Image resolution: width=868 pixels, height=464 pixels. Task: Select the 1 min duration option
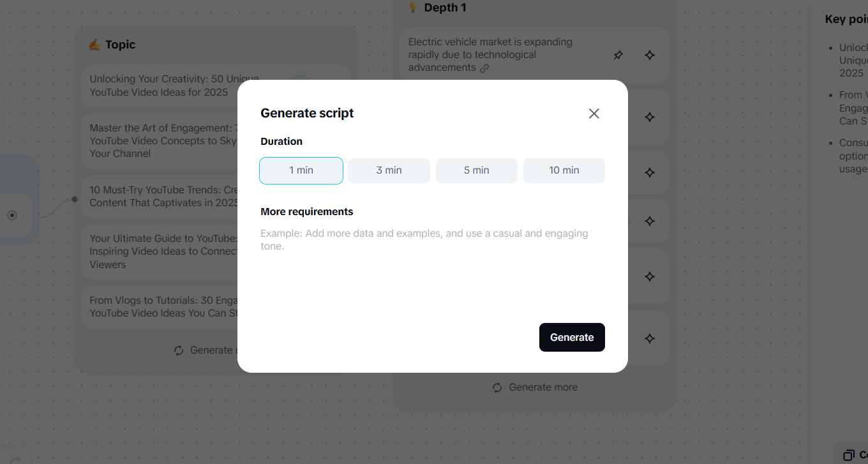pyautogui.click(x=301, y=170)
